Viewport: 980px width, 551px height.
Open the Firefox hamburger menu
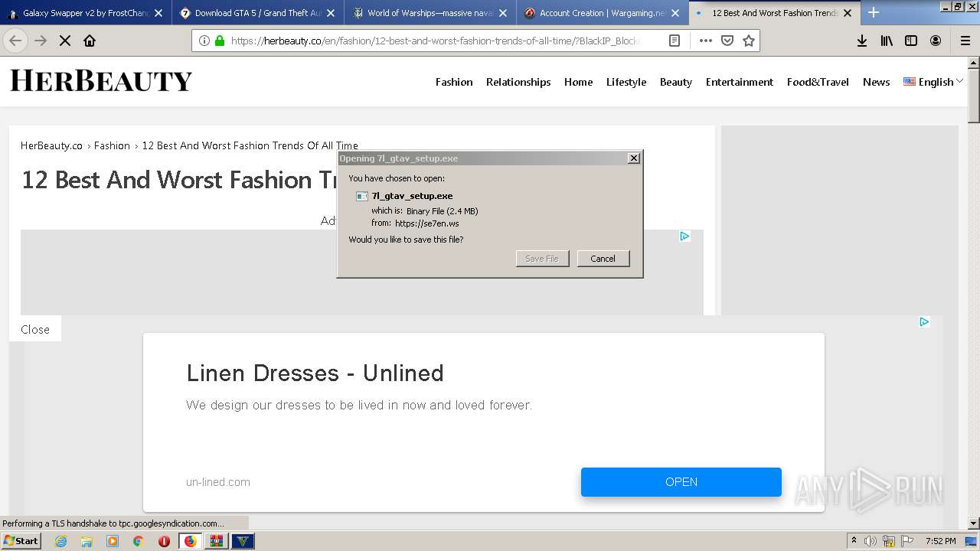click(965, 41)
